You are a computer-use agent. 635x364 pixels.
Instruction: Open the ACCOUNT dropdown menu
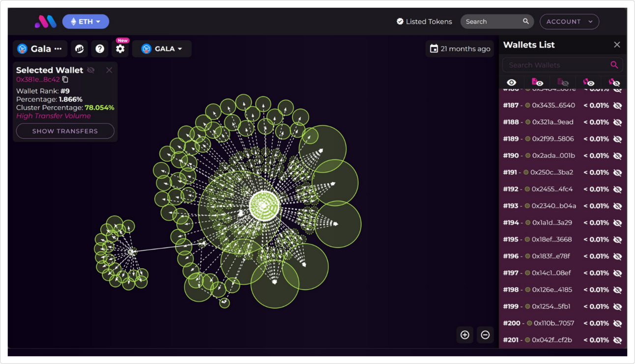[569, 21]
